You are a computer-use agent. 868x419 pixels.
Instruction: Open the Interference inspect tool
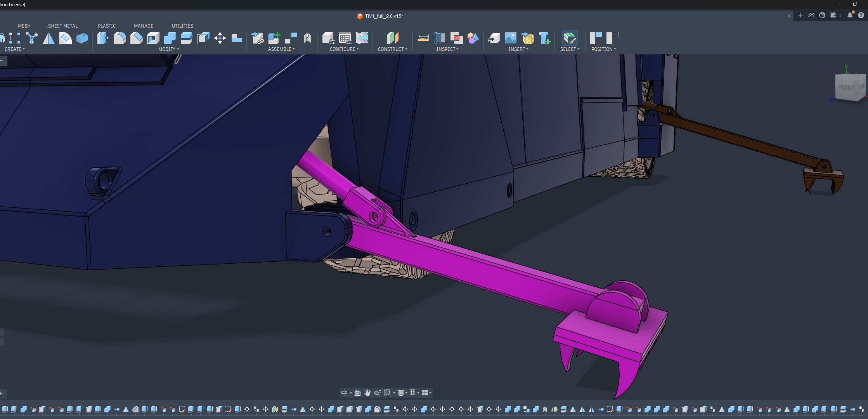(456, 38)
